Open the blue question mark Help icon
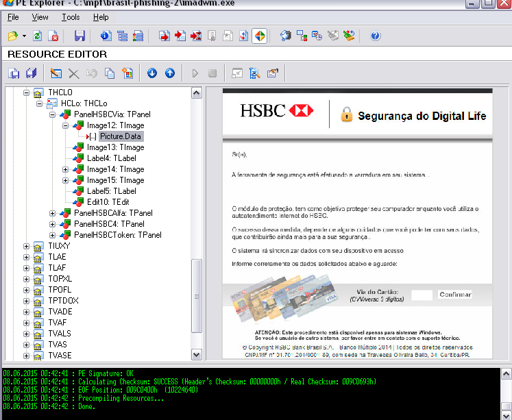 [375, 36]
